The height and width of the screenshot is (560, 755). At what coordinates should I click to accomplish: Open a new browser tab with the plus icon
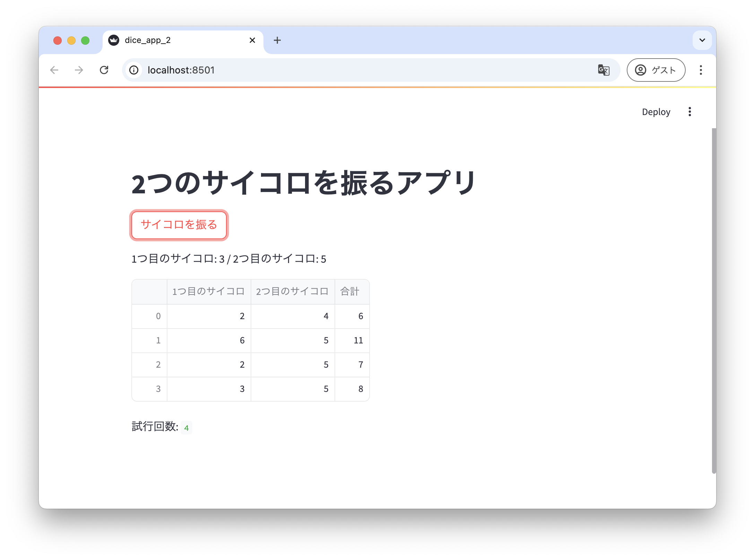277,40
